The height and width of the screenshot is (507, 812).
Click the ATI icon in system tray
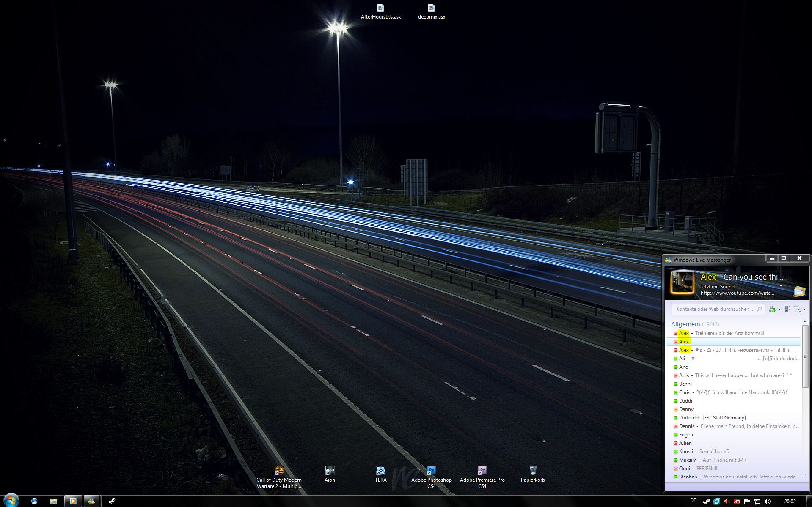pos(737,502)
